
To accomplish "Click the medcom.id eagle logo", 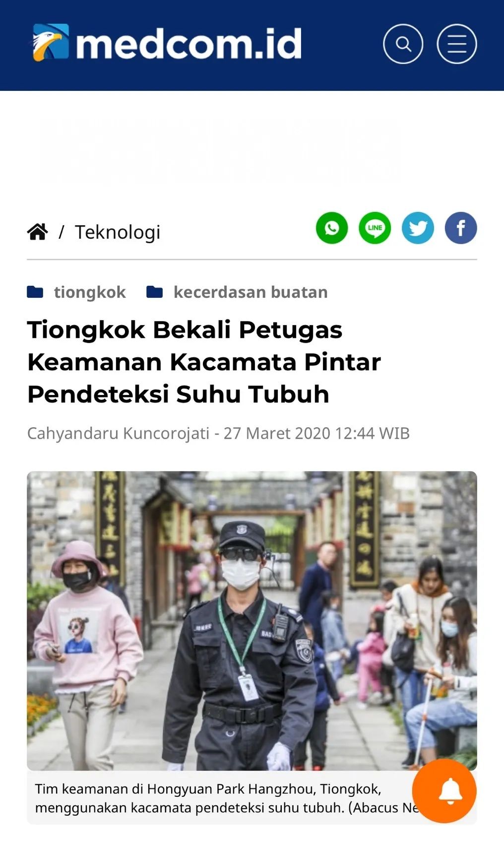I will 51,43.
